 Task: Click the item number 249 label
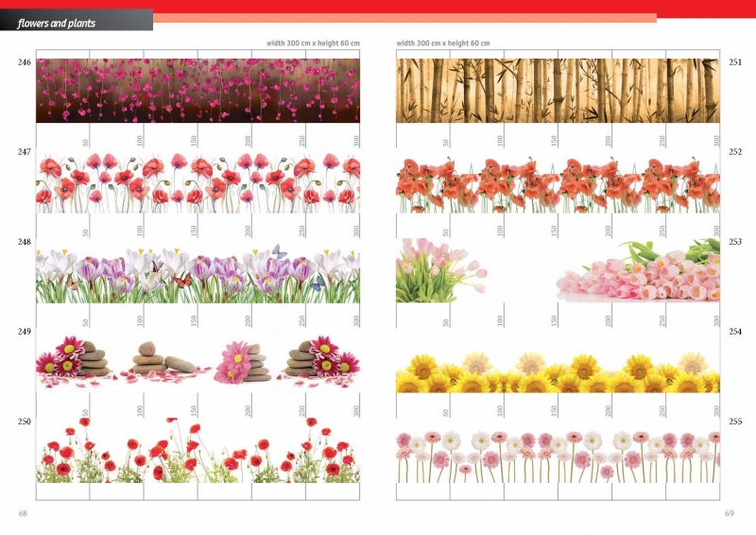(x=25, y=332)
